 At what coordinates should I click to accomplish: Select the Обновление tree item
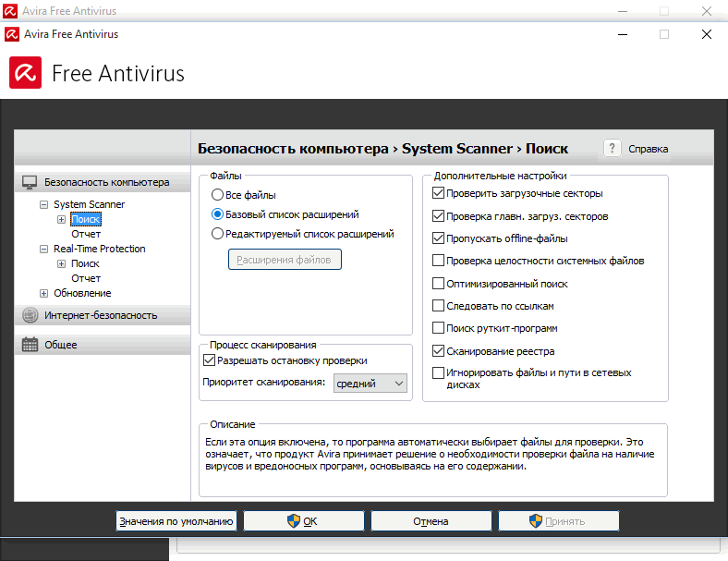point(82,294)
